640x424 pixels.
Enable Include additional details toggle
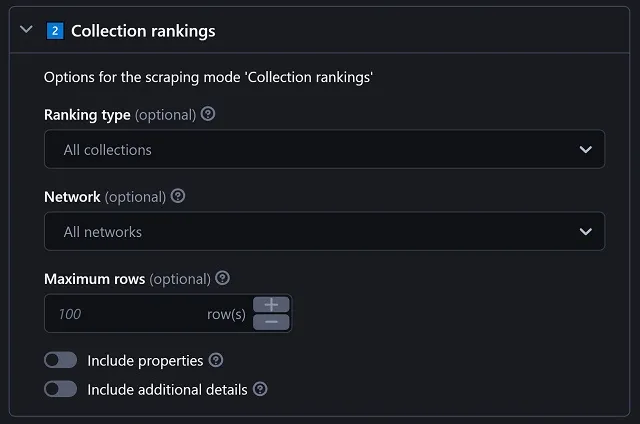point(60,389)
